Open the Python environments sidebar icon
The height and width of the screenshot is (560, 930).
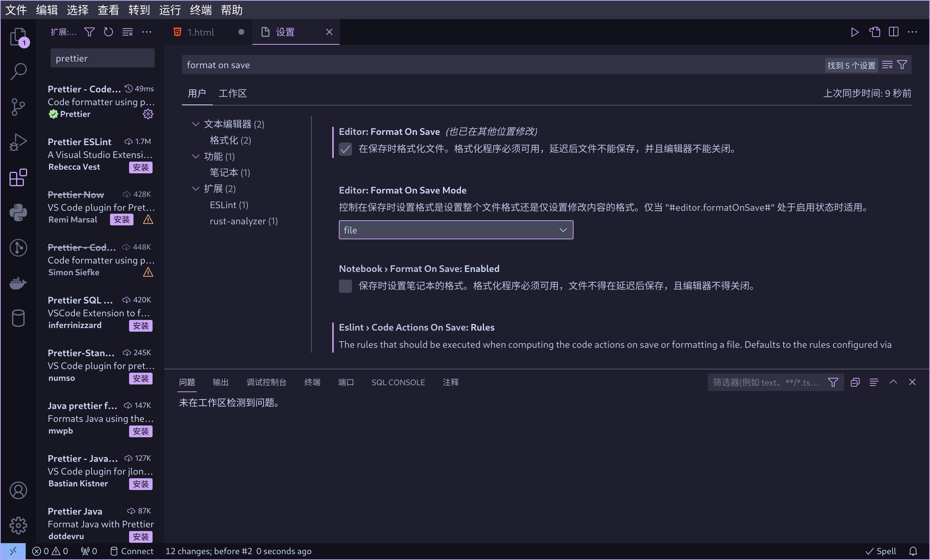click(x=18, y=212)
